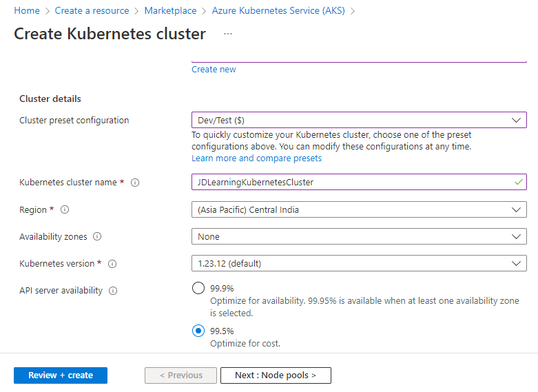Open the Cluster preset configuration dropdown

pyautogui.click(x=359, y=120)
